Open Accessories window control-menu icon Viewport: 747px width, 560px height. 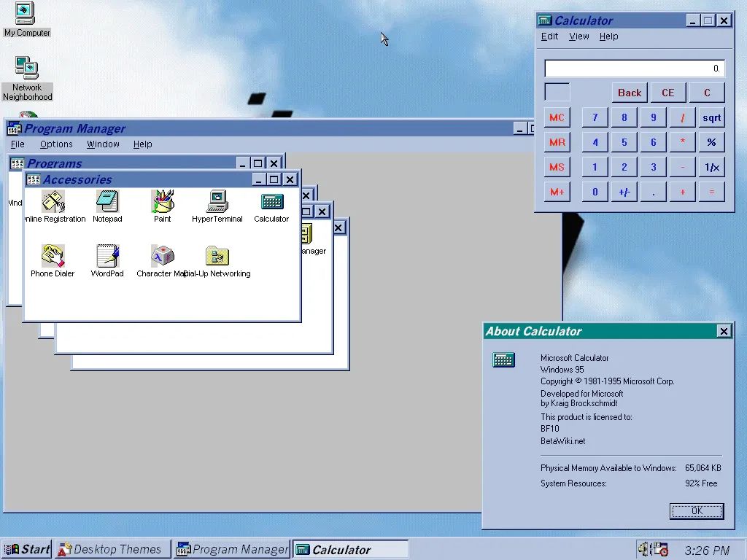[34, 179]
